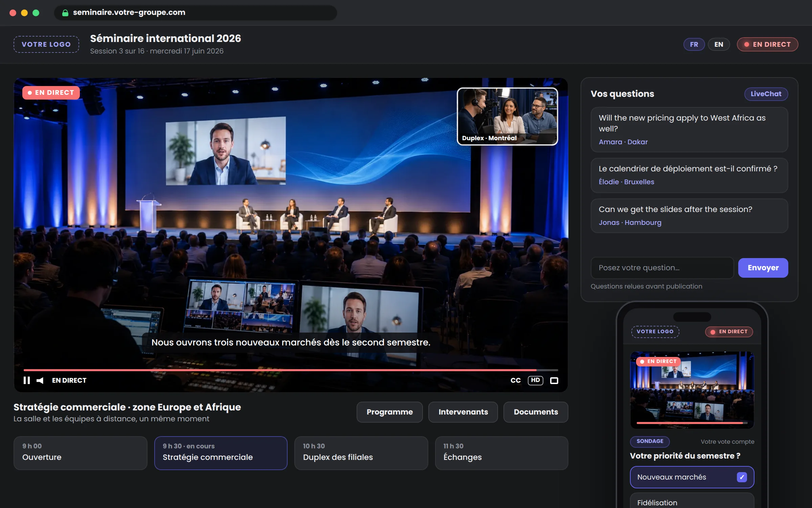
Task: Open the Intervenants tab
Action: (x=463, y=412)
